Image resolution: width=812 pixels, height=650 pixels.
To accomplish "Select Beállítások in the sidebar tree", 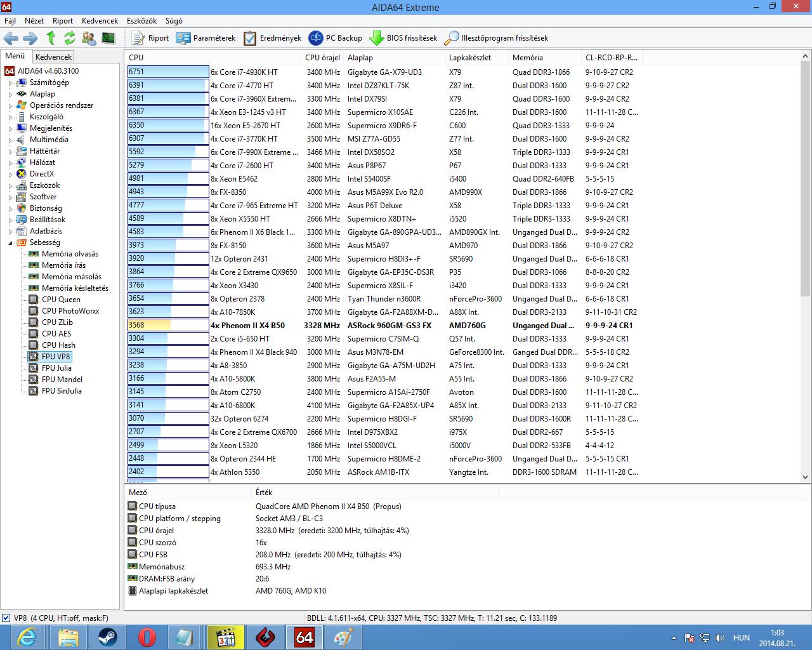I will pyautogui.click(x=48, y=220).
